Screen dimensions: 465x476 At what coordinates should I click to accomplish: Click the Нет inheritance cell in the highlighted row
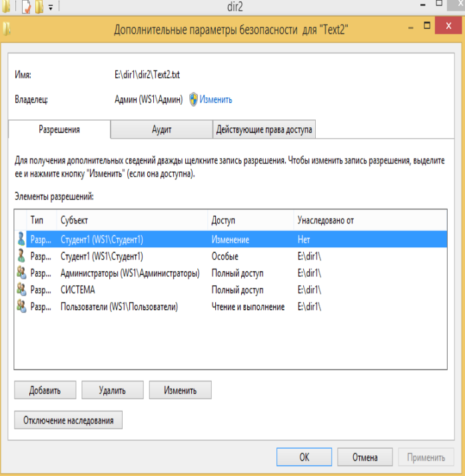click(304, 240)
